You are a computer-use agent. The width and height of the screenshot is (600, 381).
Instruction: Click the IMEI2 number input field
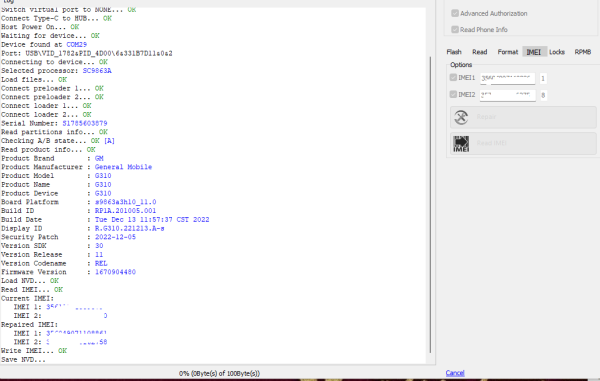pos(507,95)
